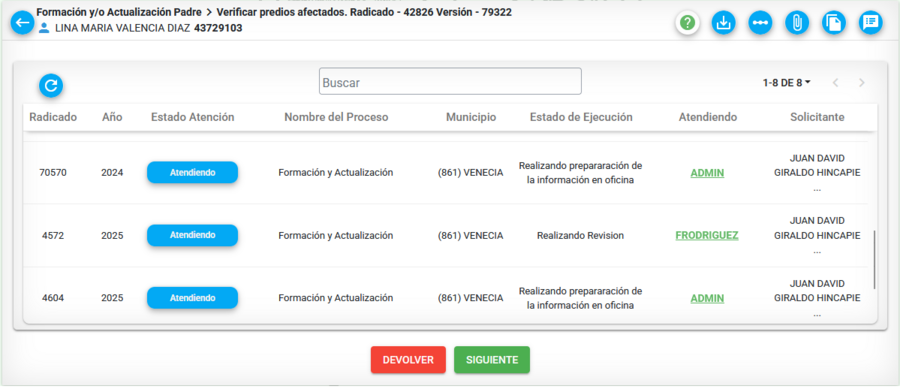Sort by Estado de Ejecución header
Image resolution: width=900 pixels, height=389 pixels.
(x=581, y=117)
